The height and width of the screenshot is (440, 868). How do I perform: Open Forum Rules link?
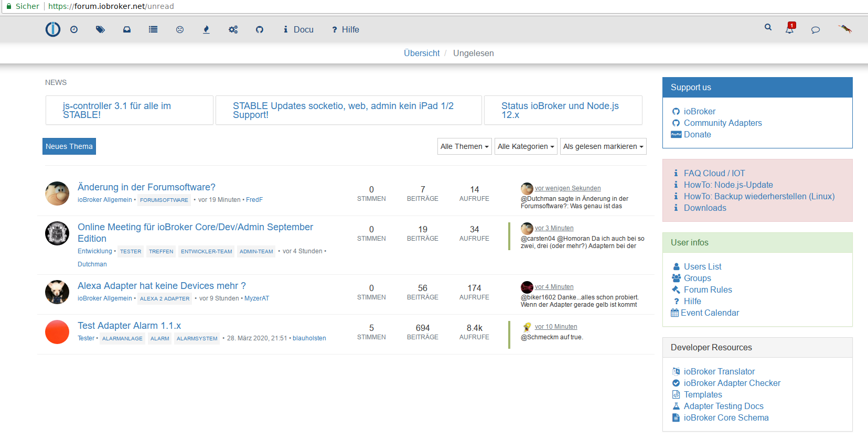point(708,289)
